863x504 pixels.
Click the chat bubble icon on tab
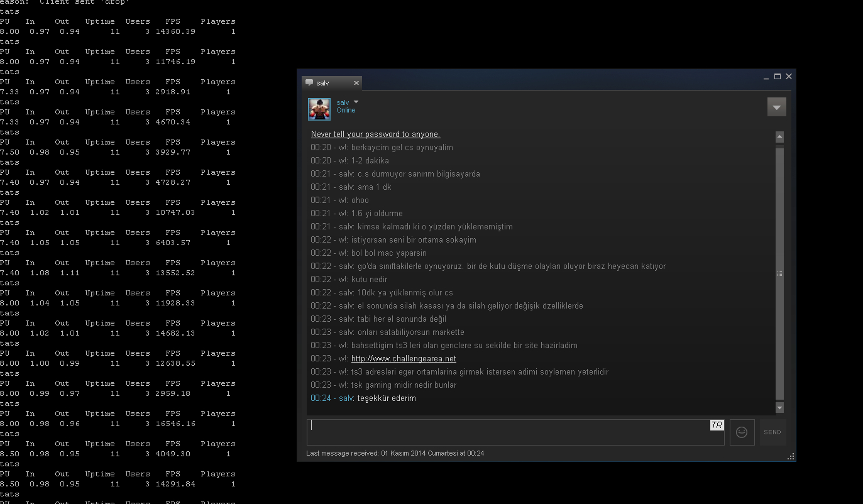[309, 83]
